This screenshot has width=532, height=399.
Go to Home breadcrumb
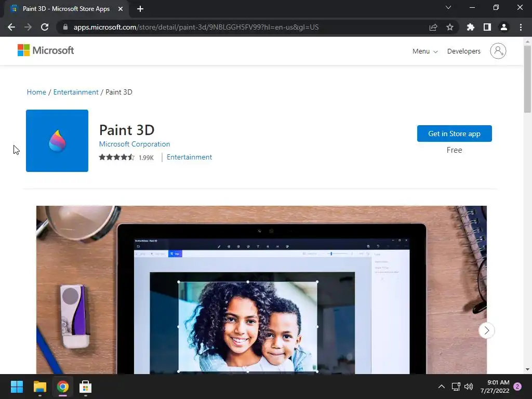(36, 92)
